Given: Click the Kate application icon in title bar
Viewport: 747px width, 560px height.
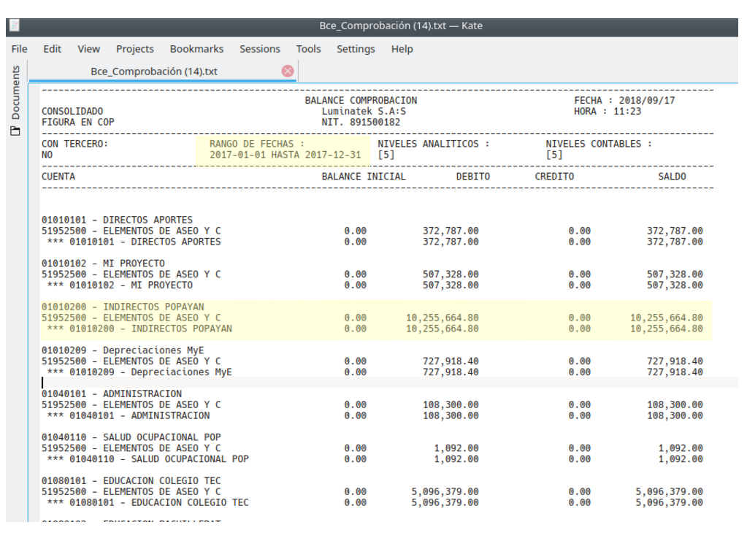Looking at the screenshot, I should click(x=14, y=26).
